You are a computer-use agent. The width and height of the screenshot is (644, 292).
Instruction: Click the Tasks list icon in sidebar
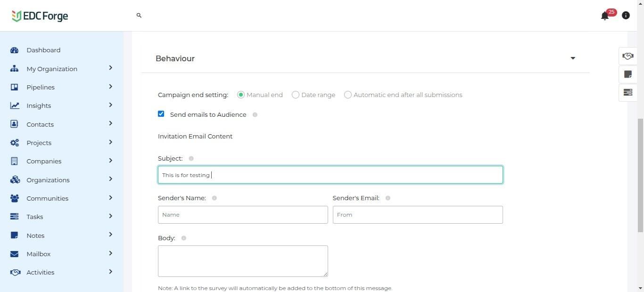click(x=15, y=217)
